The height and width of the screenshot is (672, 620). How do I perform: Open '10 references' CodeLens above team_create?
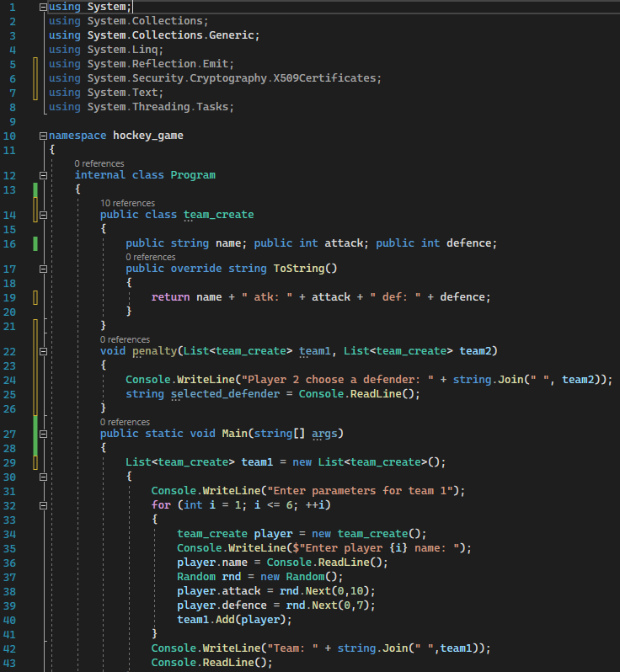[x=127, y=203]
